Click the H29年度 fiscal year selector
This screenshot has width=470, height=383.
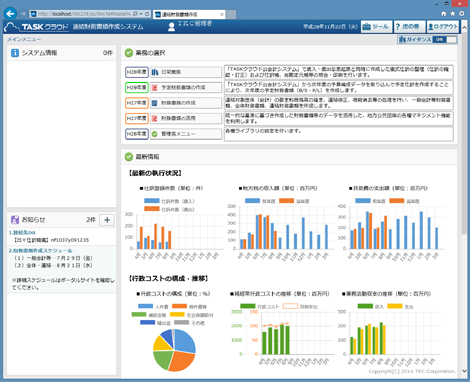[137, 87]
